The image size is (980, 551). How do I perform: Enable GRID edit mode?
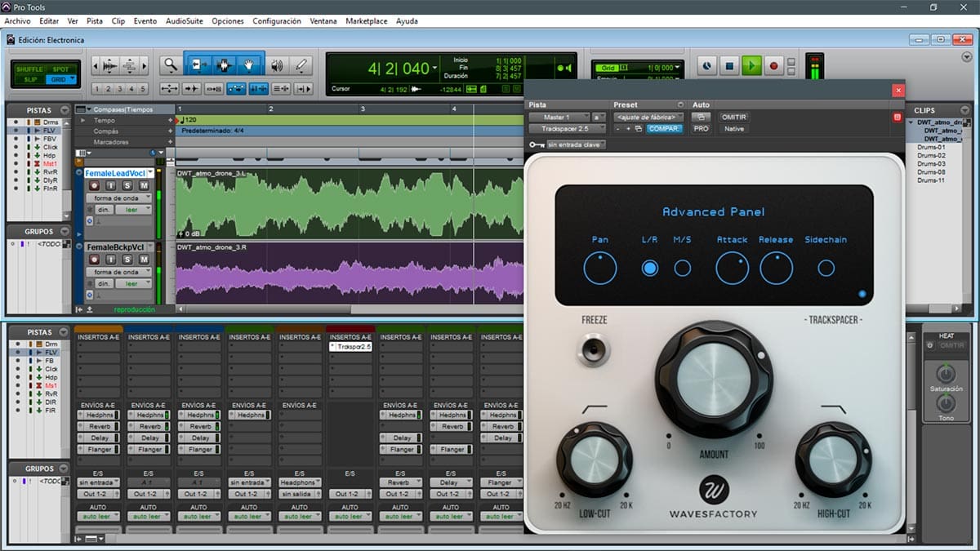point(62,79)
